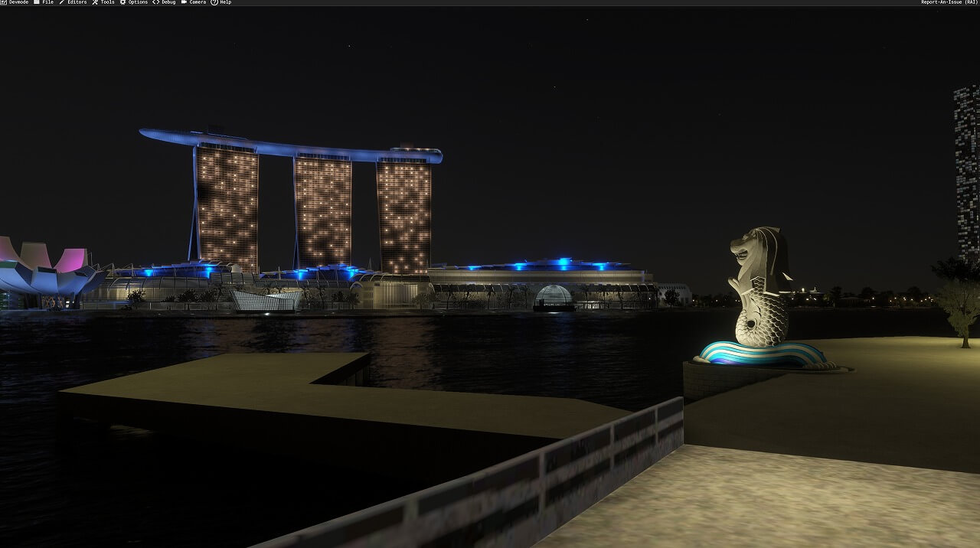Open the Editors menu

click(x=73, y=2)
